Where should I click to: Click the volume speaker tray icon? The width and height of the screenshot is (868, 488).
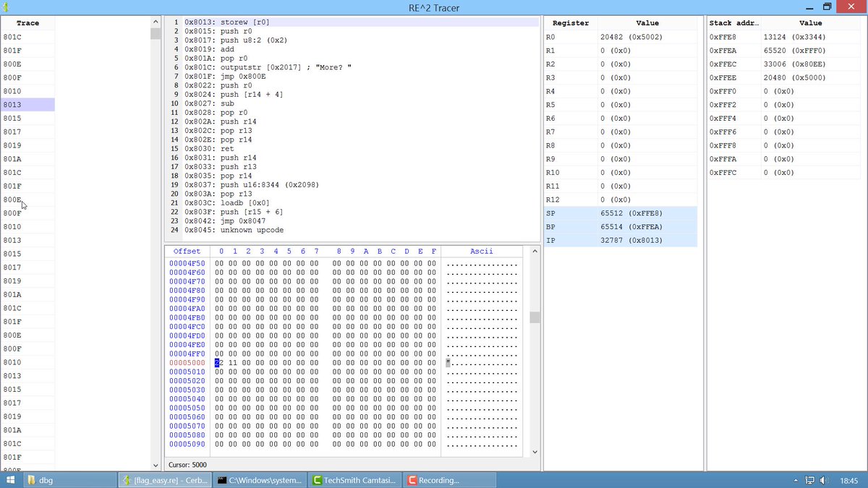824,480
